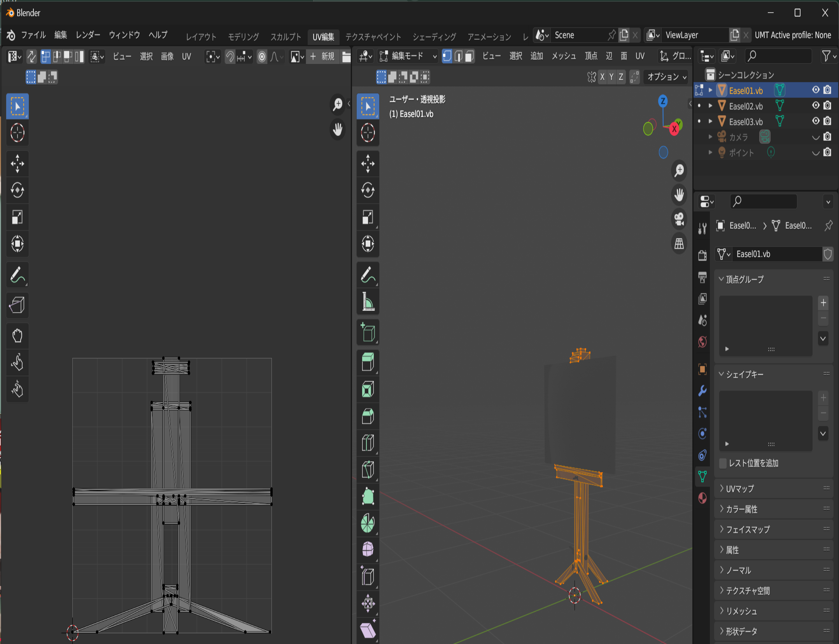Collapse the シェイプキー panel
Viewport: 839px width, 644px height.
(774, 374)
